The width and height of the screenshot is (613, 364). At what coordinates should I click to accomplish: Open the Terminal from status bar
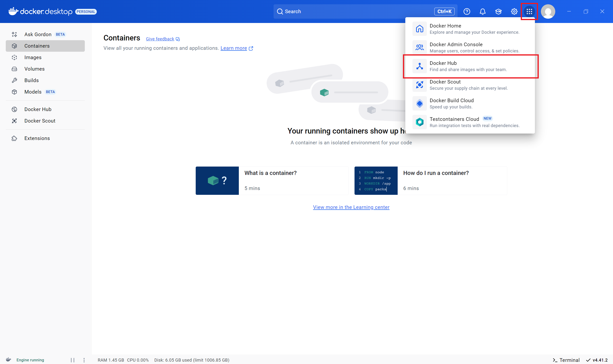tap(566, 360)
